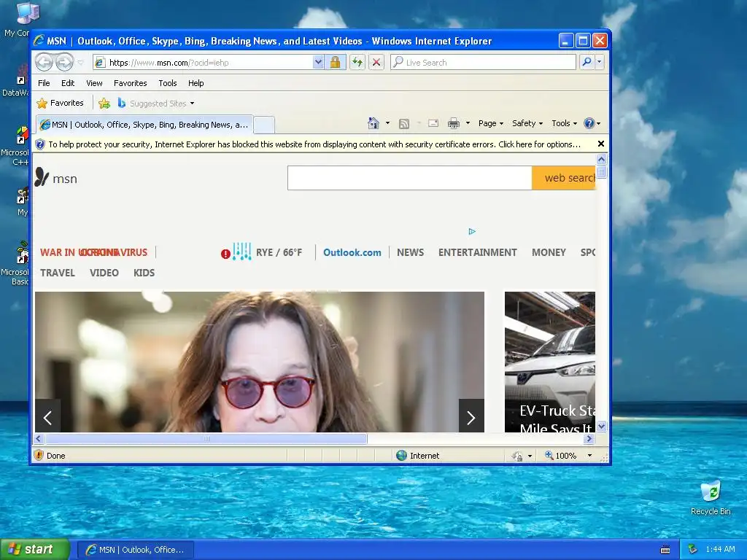Click the horizontal scrollbar right arrow

pos(589,438)
